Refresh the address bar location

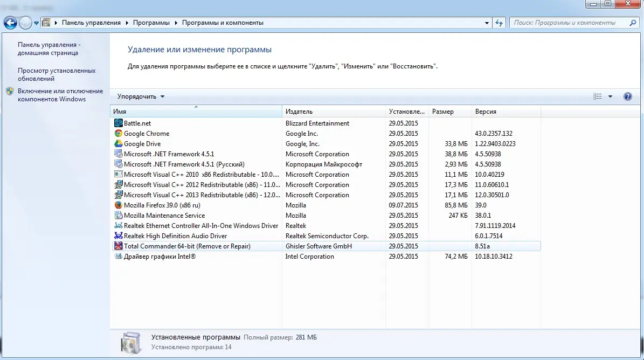[499, 23]
